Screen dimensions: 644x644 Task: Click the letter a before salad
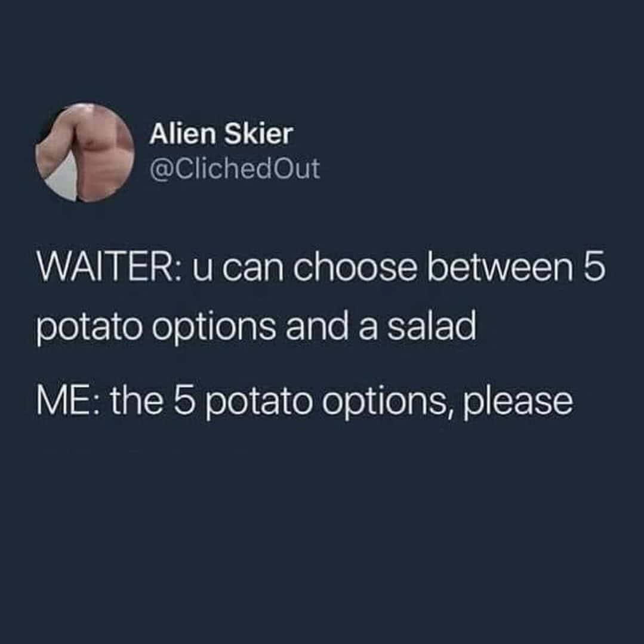click(x=368, y=330)
